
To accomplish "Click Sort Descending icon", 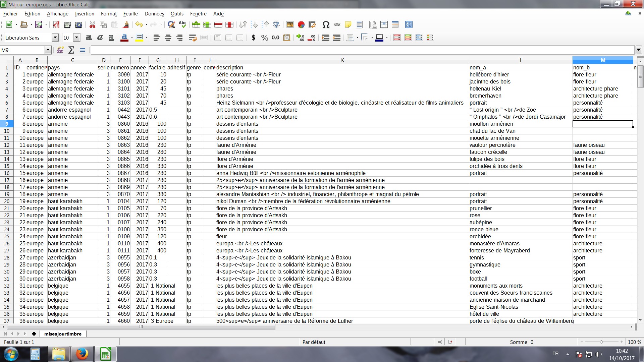I will point(265,24).
